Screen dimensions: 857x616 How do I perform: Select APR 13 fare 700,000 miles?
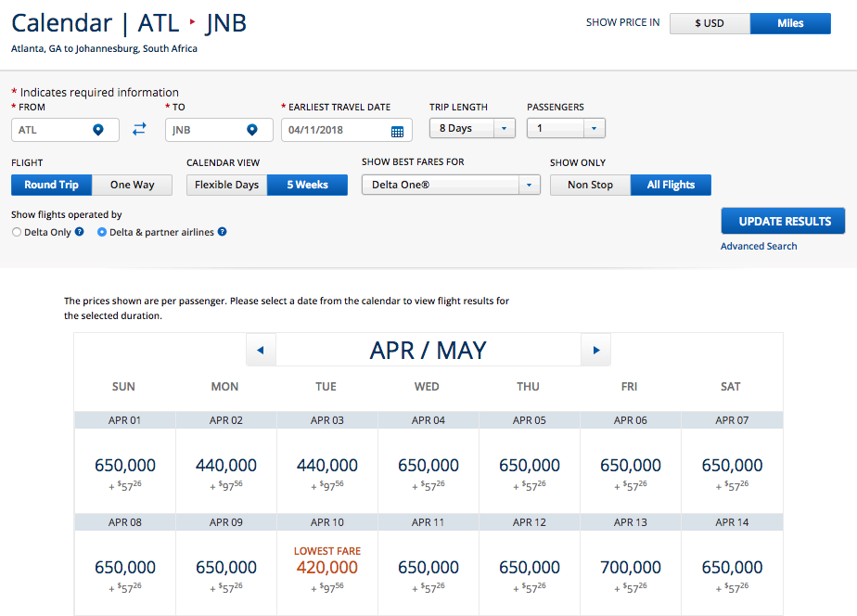pos(630,572)
